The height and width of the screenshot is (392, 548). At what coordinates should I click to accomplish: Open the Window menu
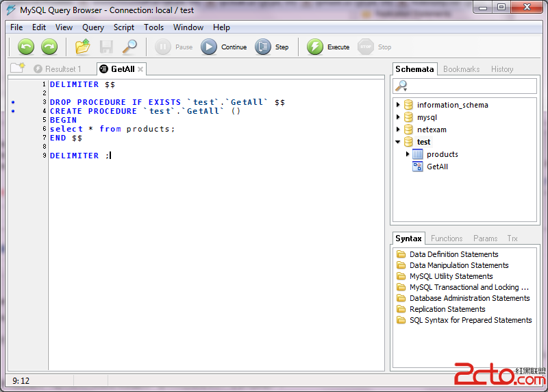(188, 27)
